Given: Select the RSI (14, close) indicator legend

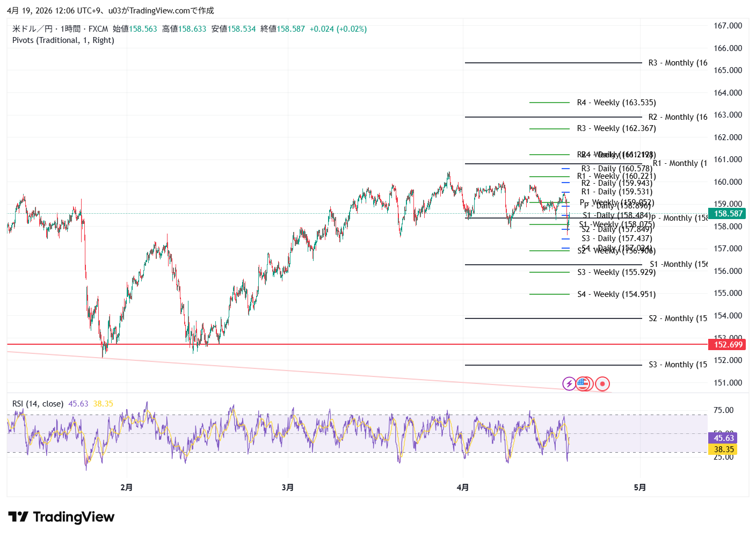Looking at the screenshot, I should click(38, 404).
